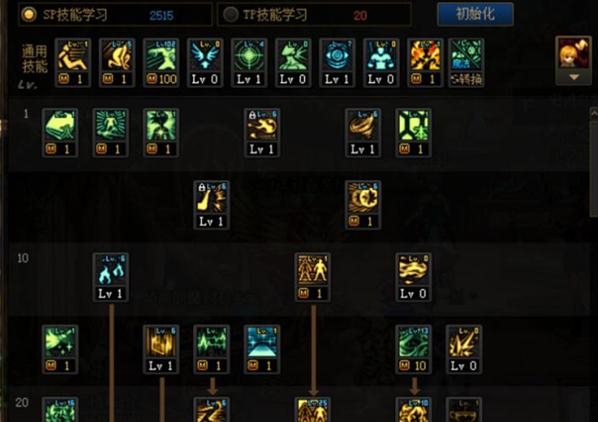Click the green waveform skill icon
Screen dimensions: 598x422
point(211,349)
